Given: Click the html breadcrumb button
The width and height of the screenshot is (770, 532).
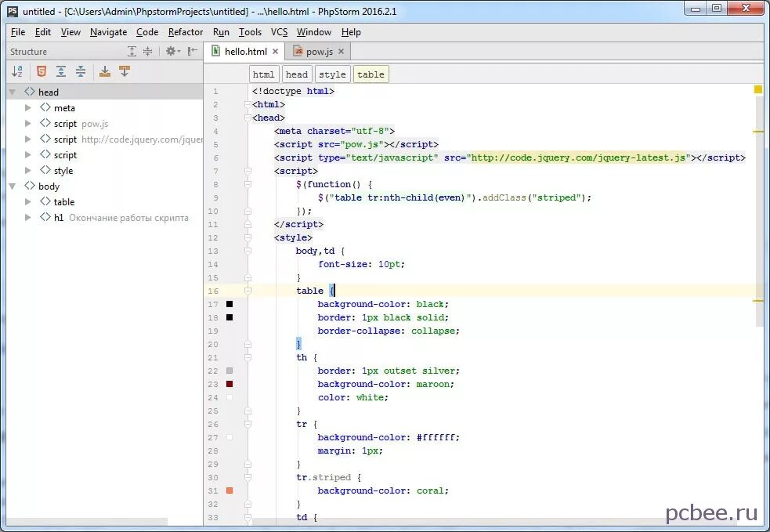Looking at the screenshot, I should tap(264, 74).
